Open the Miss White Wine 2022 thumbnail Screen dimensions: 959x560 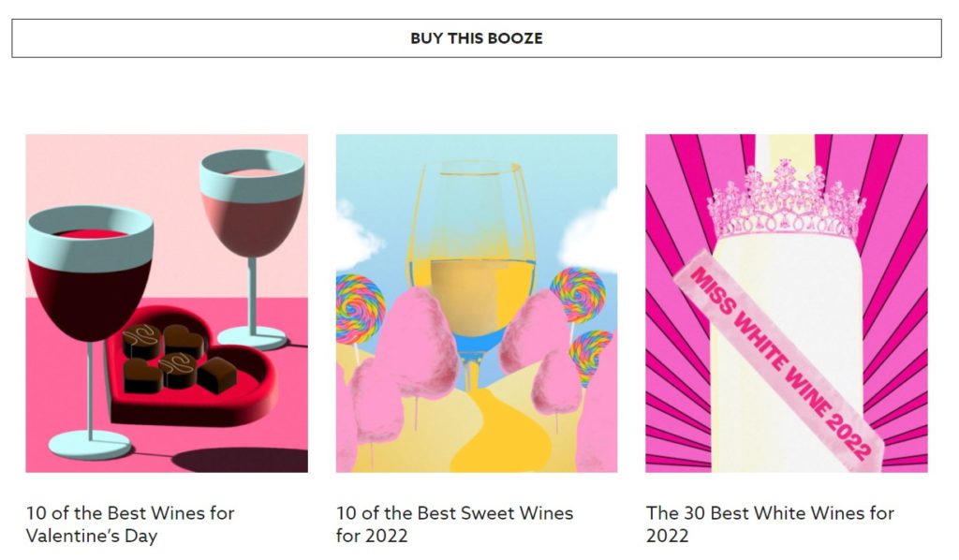click(787, 303)
